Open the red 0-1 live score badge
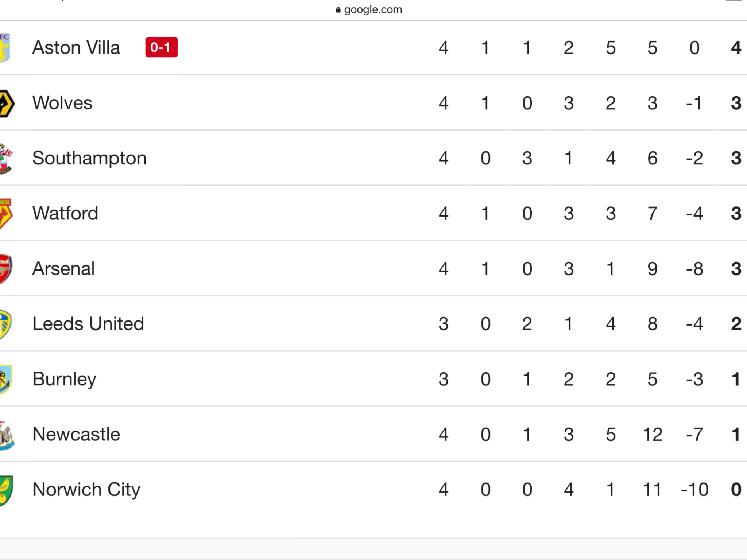Image resolution: width=747 pixels, height=560 pixels. (162, 47)
